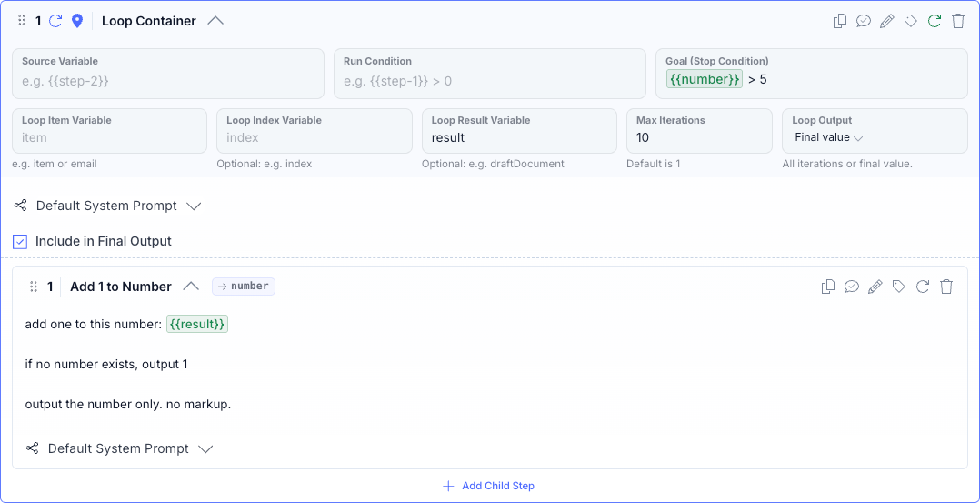Click hint 'e.g. item or email'
This screenshot has height=503, width=980.
click(x=55, y=164)
